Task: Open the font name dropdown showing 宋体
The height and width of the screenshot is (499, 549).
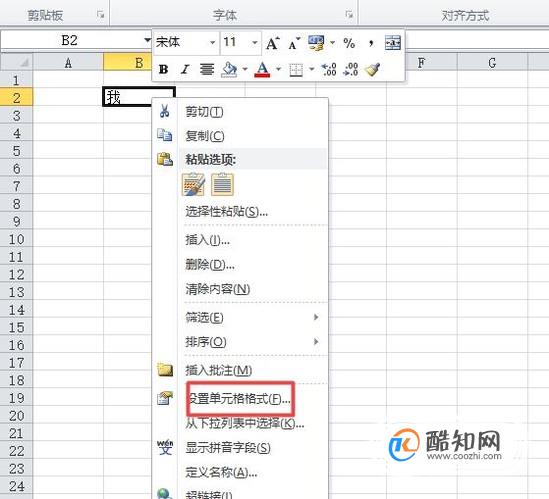Action: tap(212, 43)
